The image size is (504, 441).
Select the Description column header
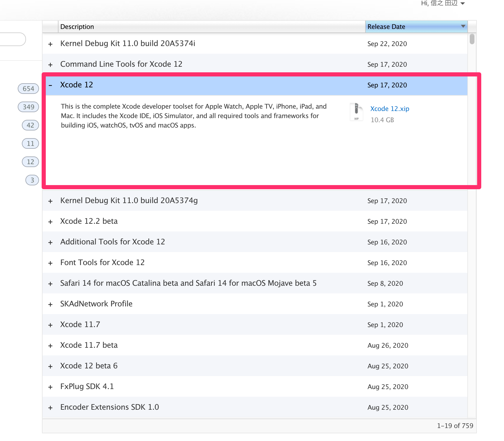click(x=77, y=27)
